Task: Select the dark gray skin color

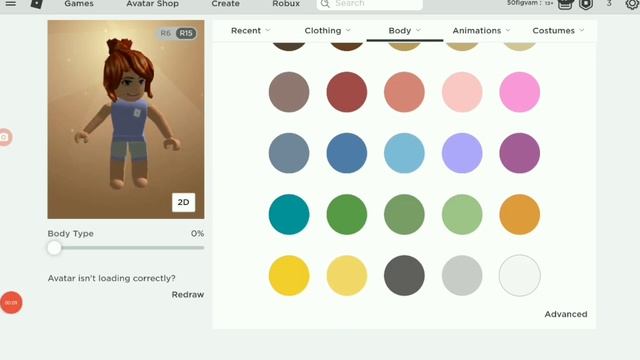Action: tap(404, 276)
